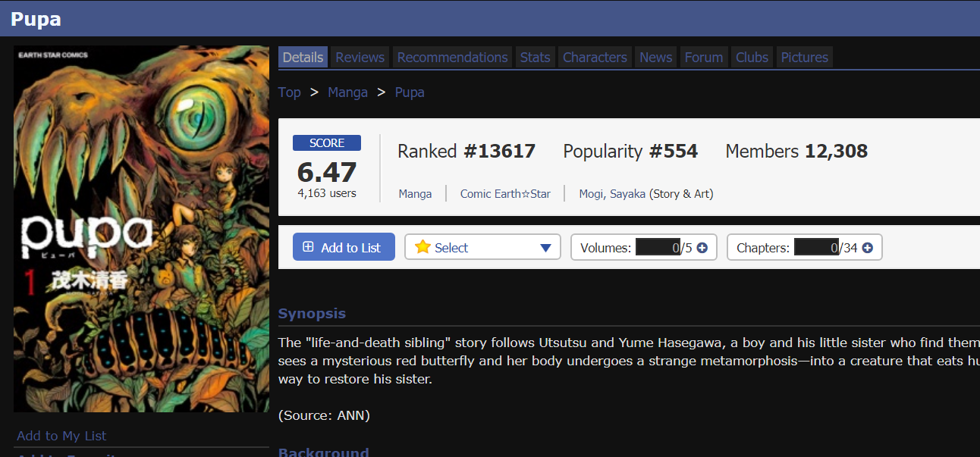Image resolution: width=980 pixels, height=457 pixels.
Task: Switch to the Forum tab
Action: 703,57
